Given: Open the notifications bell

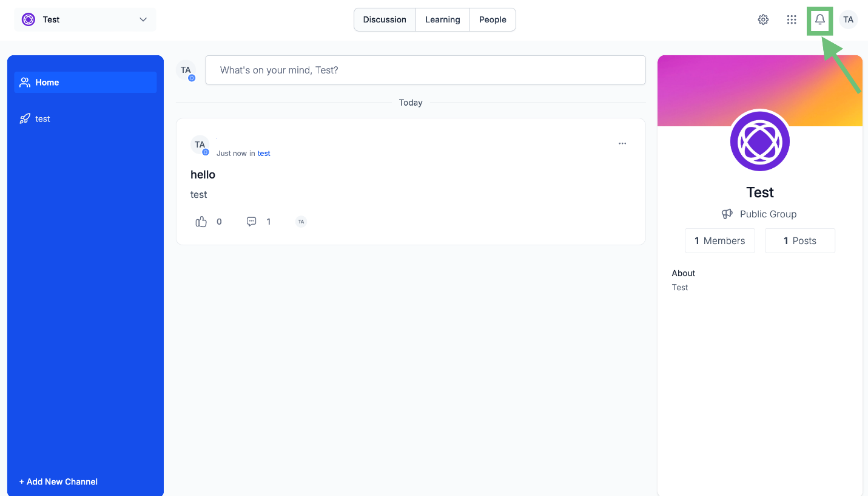Looking at the screenshot, I should click(819, 20).
